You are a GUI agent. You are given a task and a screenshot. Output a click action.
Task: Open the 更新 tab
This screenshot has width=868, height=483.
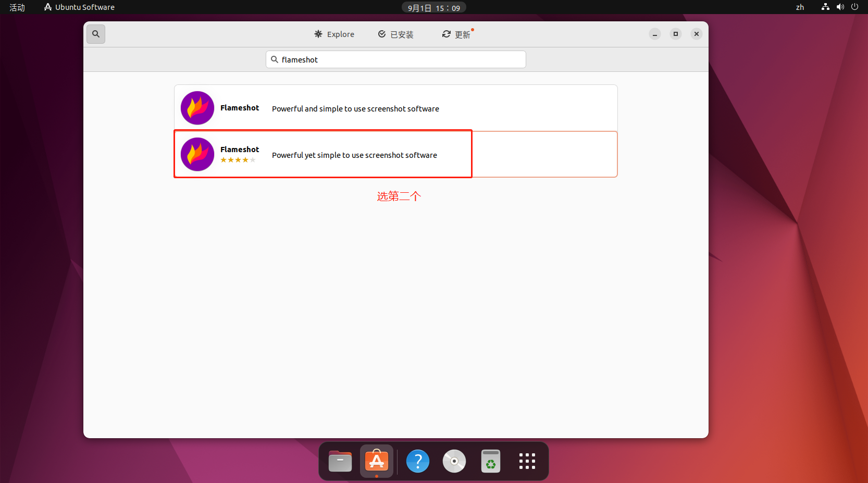[457, 34]
